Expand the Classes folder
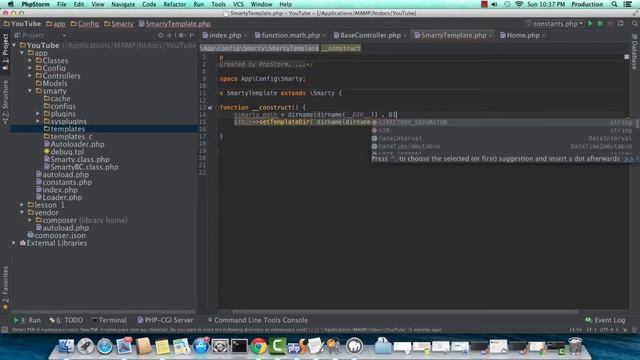 (30, 60)
